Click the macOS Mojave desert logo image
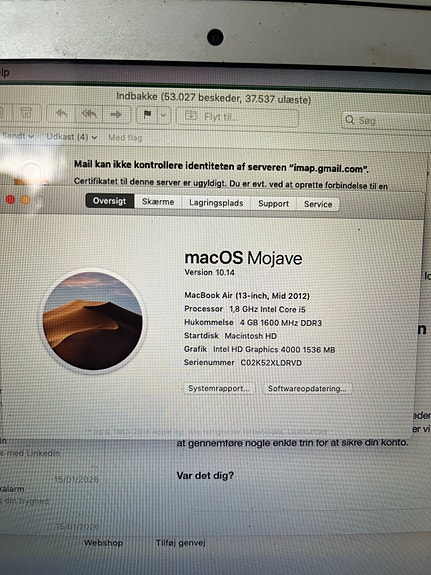Screen dimensions: 431x575 tap(93, 321)
